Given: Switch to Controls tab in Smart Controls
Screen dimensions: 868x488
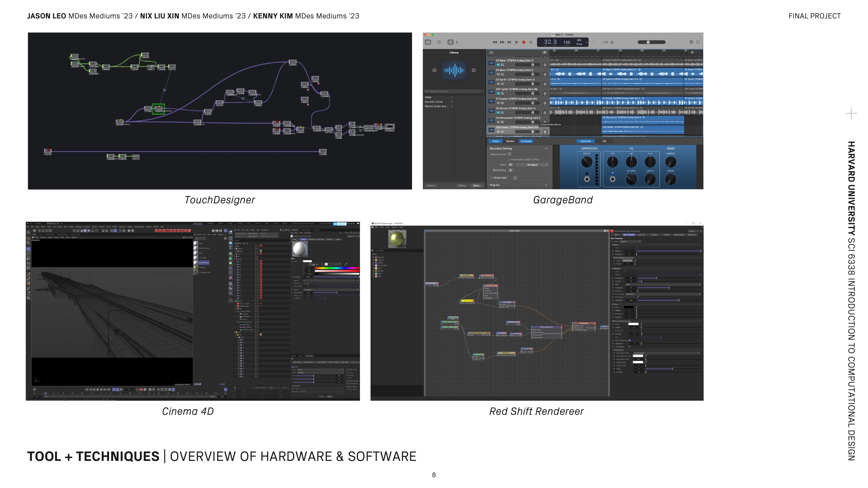Looking at the screenshot, I should 586,141.
